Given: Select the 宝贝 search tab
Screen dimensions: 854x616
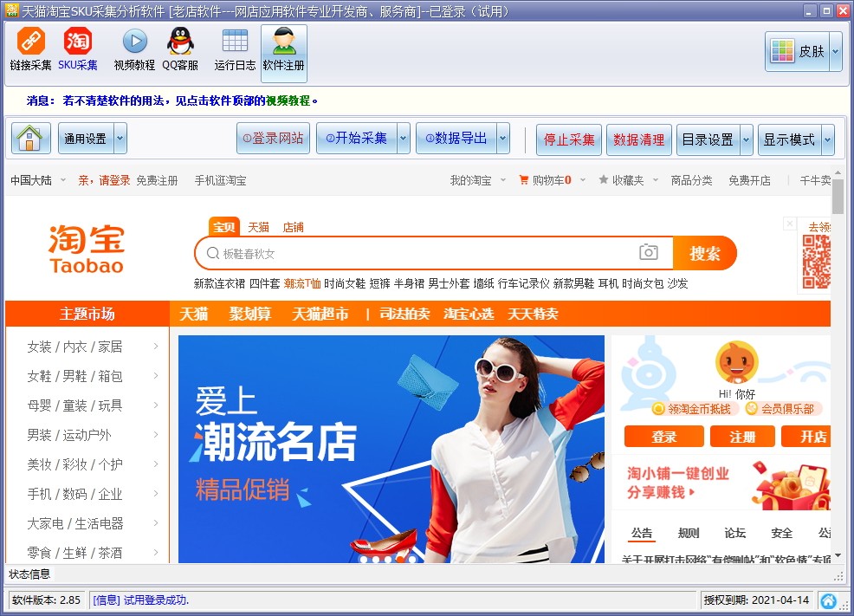Looking at the screenshot, I should 223,227.
